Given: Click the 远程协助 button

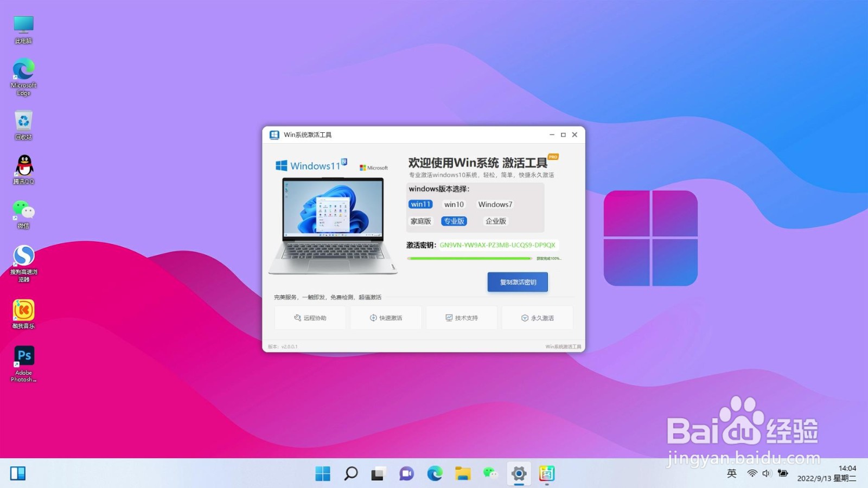Looking at the screenshot, I should click(x=310, y=318).
